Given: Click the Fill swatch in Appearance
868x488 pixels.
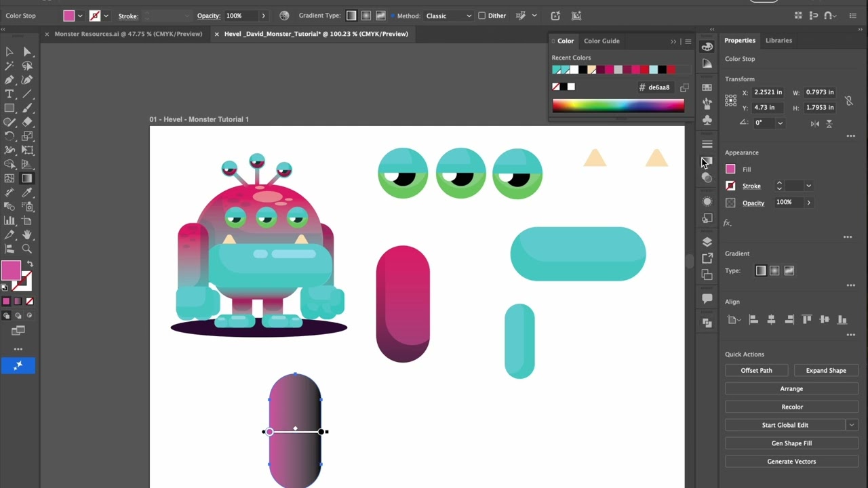Looking at the screenshot, I should point(730,169).
